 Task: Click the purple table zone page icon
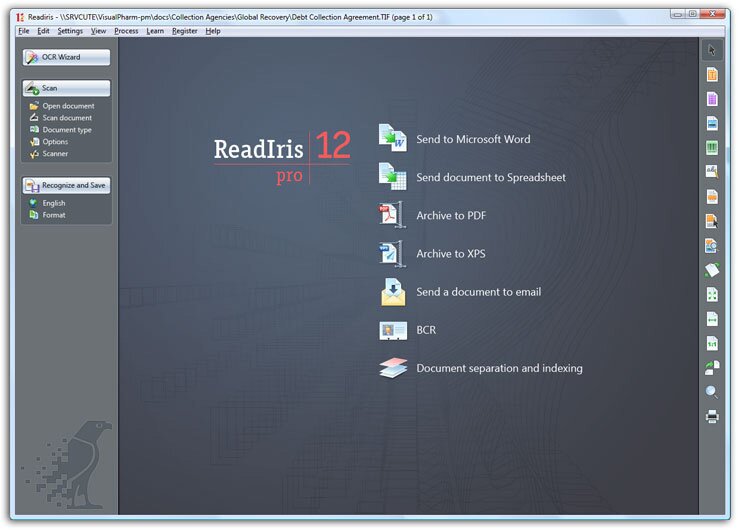tap(712, 99)
